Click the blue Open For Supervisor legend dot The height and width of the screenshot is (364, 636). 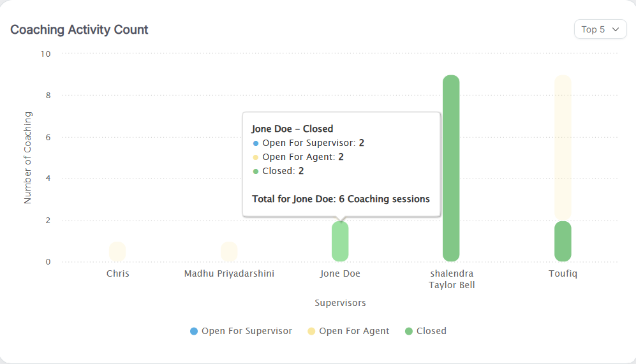point(194,331)
